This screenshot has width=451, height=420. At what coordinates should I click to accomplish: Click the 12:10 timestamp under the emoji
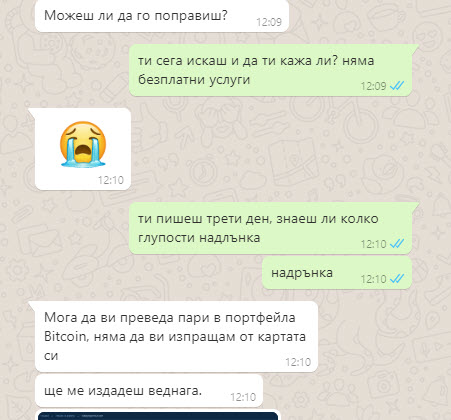[x=111, y=180]
